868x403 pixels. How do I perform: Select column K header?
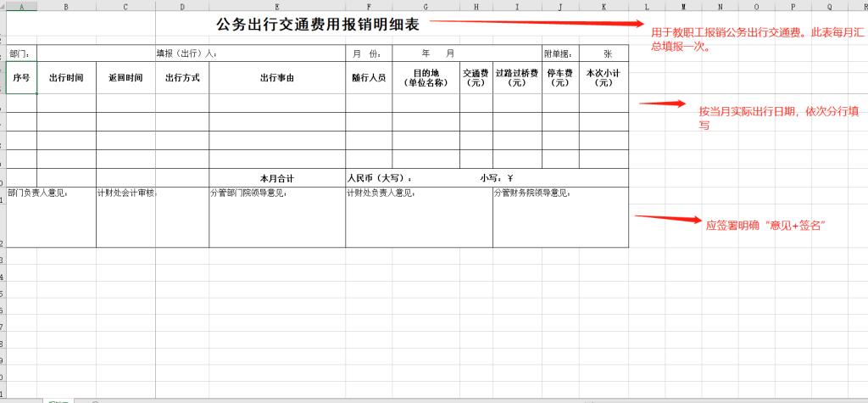click(x=604, y=6)
